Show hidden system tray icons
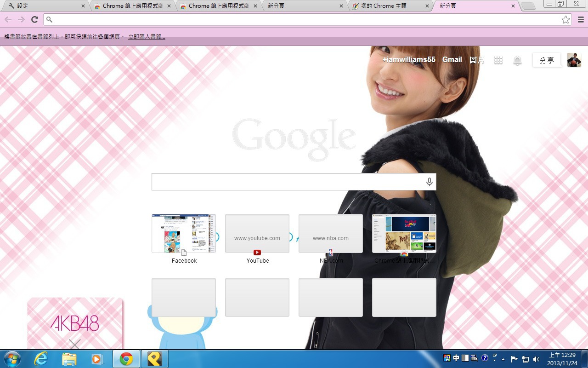Screen dimensions: 588x368 (503, 359)
